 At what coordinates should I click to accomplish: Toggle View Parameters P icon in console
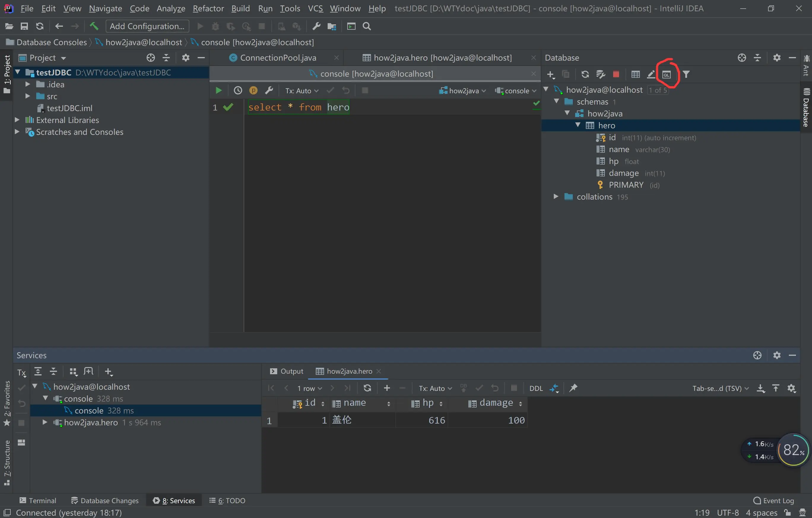(253, 90)
